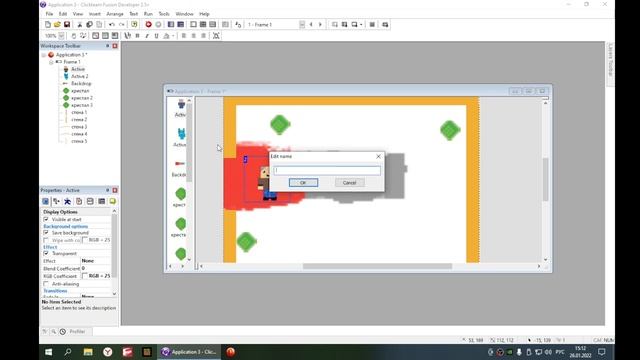This screenshot has height=360, width=640.
Task: Open About tab icon in Properties panel
Action: coord(112,201)
